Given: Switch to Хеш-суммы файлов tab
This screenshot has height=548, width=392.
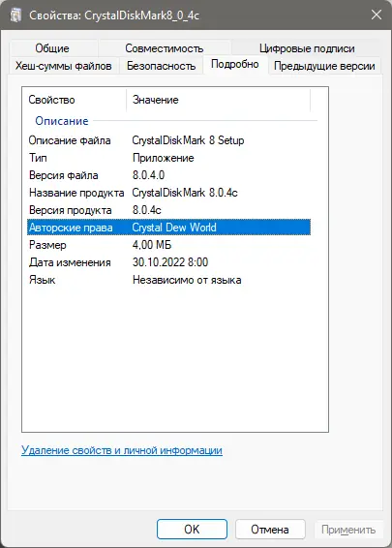Looking at the screenshot, I should click(x=63, y=66).
